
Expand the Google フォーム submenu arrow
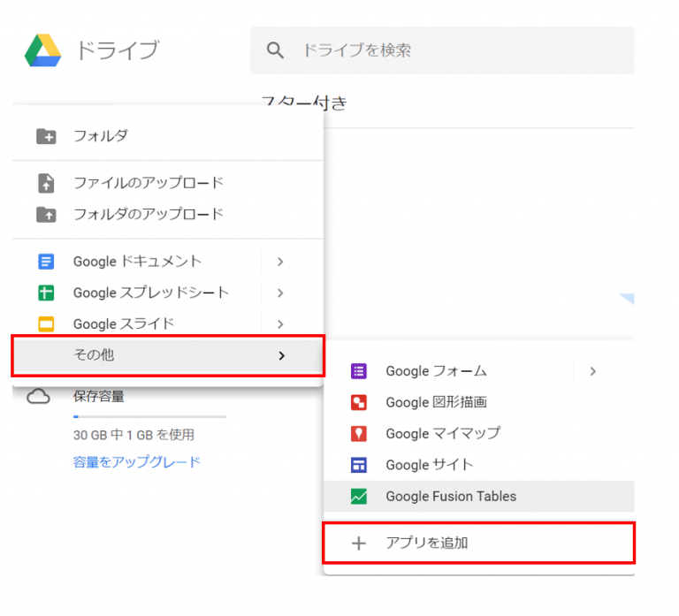[x=593, y=371]
